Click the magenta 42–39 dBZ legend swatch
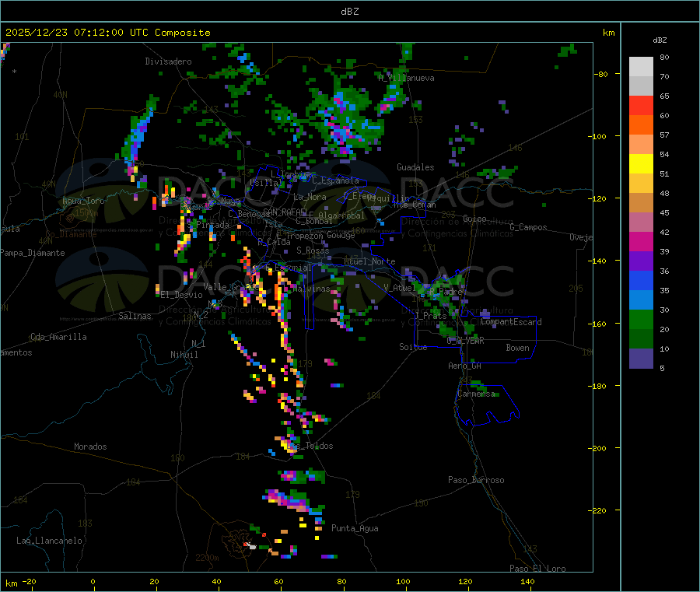Viewport: 700px width, 592px height. pos(641,241)
